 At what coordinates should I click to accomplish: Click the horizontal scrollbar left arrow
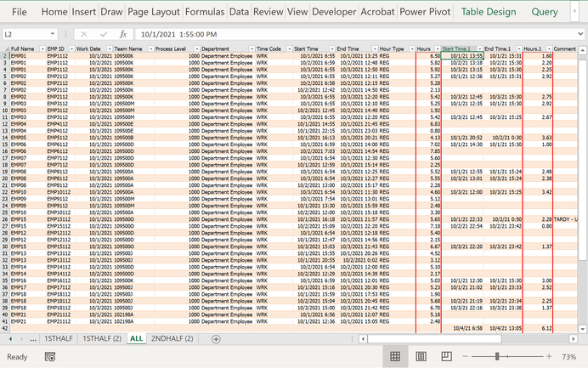click(363, 339)
